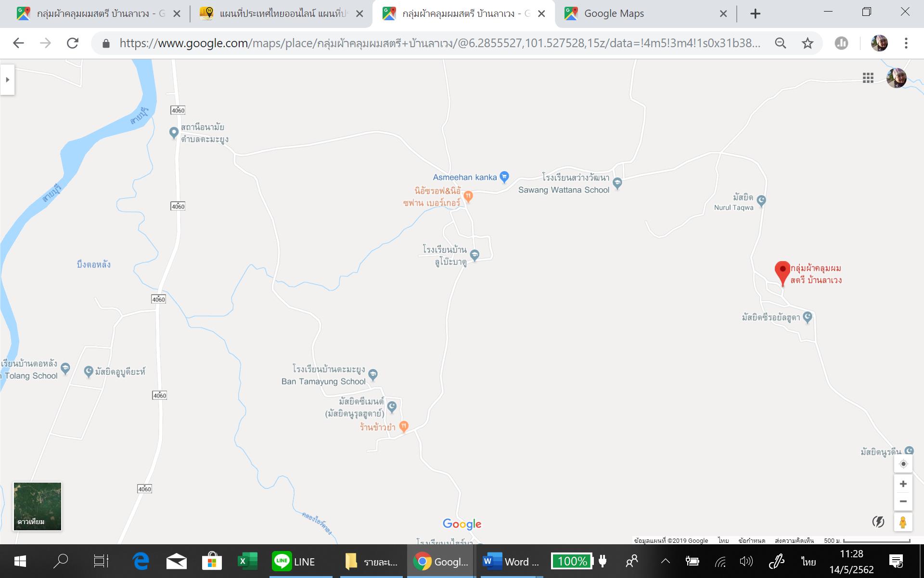924x578 pixels.
Task: Expand the collapsed side panel arrow
Action: [x=7, y=79]
